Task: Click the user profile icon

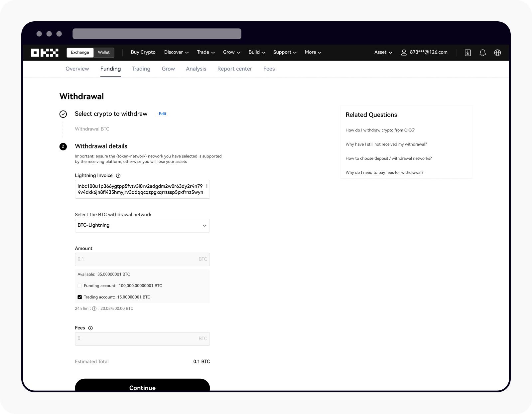Action: 404,53
